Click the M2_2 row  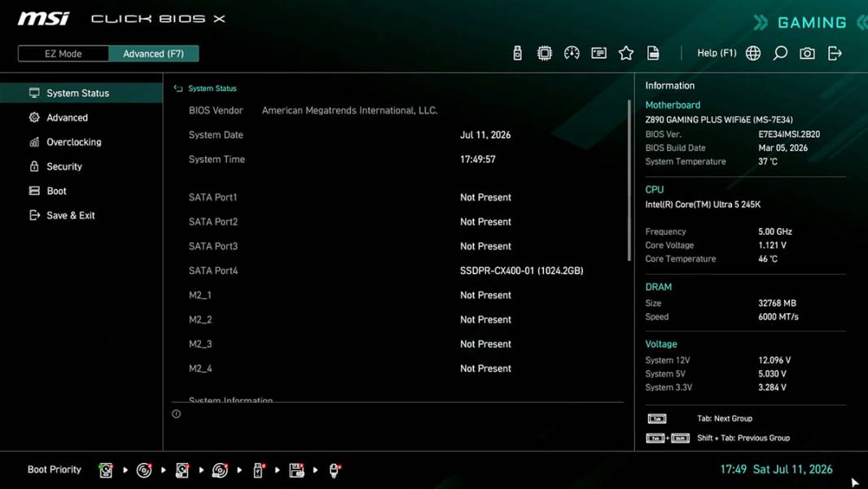[x=398, y=319]
